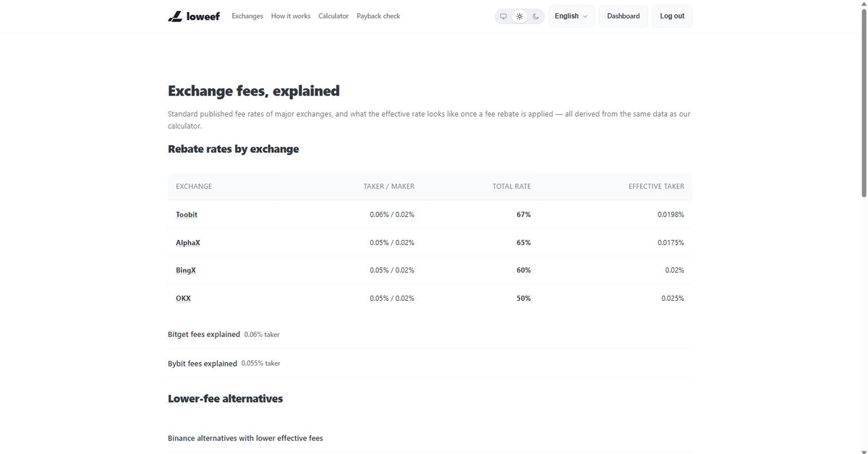Click the TOTAL RATE column header
The height and width of the screenshot is (454, 868).
click(511, 187)
